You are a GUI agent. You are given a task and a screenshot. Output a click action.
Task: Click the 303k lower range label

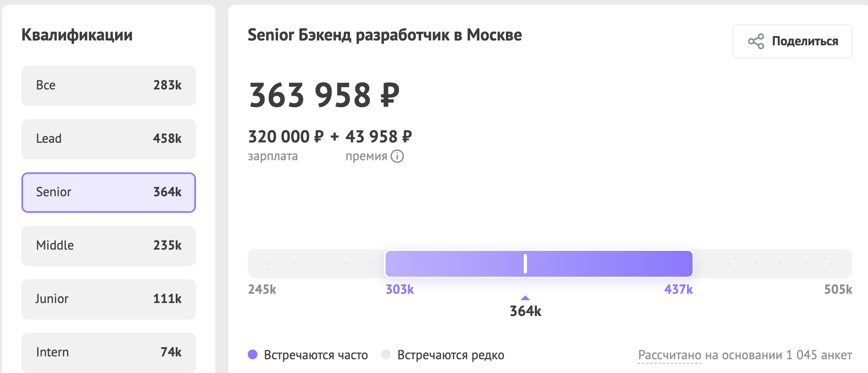(400, 289)
